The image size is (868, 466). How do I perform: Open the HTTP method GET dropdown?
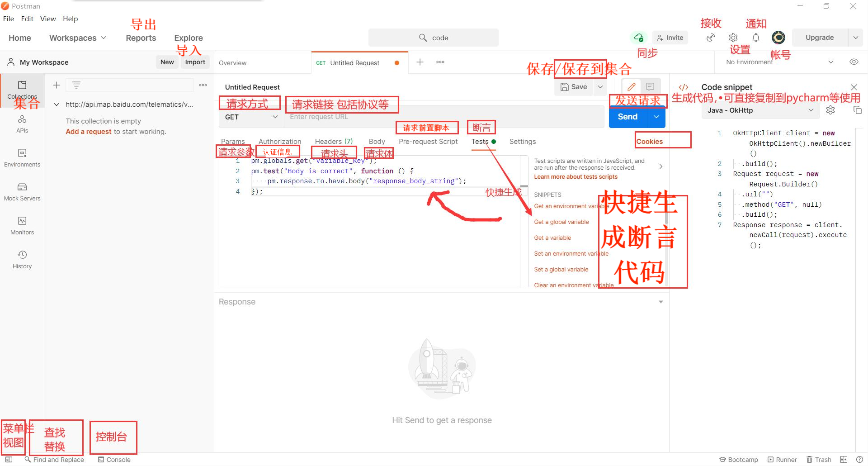(x=251, y=117)
